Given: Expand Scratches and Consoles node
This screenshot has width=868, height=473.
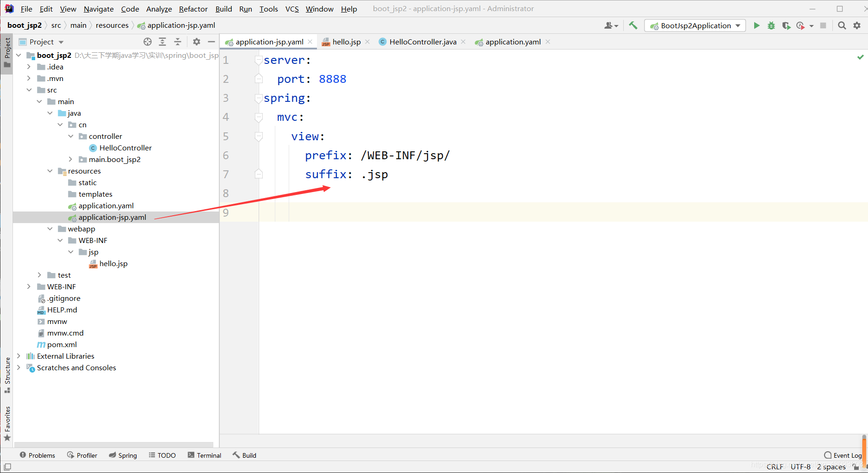Looking at the screenshot, I should pyautogui.click(x=19, y=367).
